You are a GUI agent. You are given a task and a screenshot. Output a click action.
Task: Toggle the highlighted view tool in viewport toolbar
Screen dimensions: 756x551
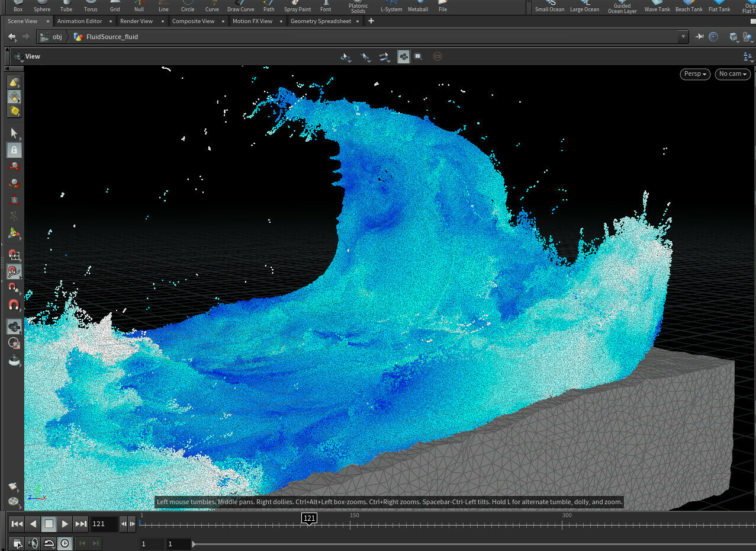click(x=404, y=56)
